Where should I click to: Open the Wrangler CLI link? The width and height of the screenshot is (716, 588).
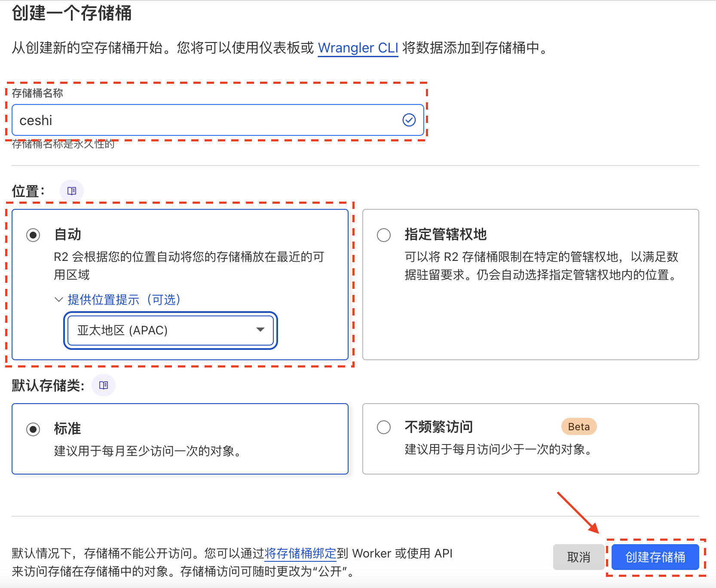coord(358,48)
